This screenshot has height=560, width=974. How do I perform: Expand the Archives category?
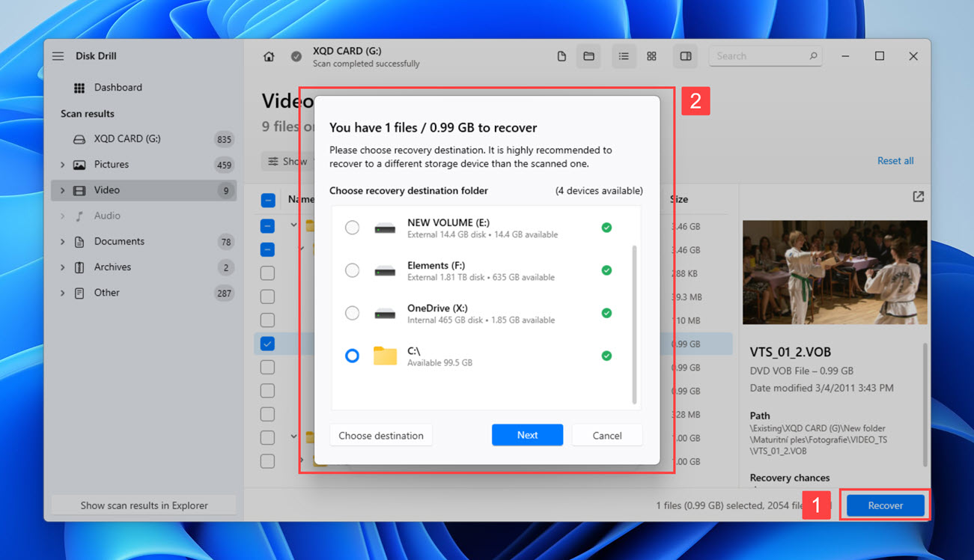62,267
